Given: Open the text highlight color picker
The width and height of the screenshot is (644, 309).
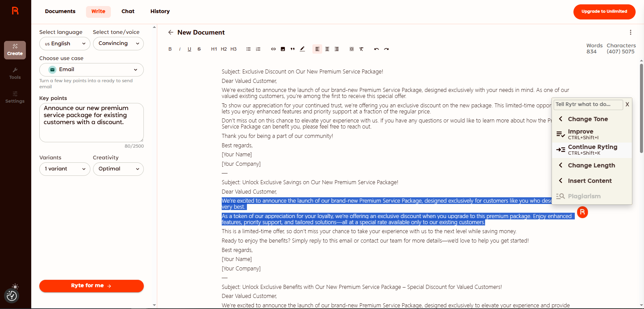Looking at the screenshot, I should pyautogui.click(x=302, y=49).
